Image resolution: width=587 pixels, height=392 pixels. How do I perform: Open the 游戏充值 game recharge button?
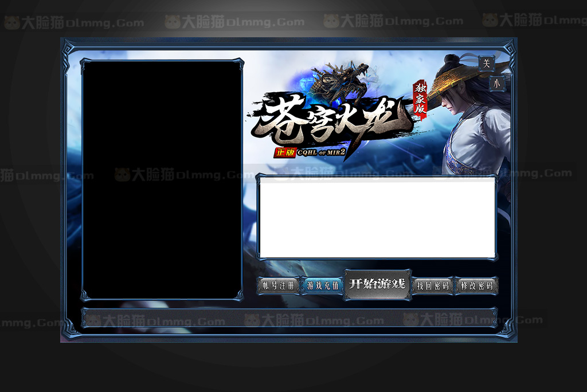click(322, 285)
